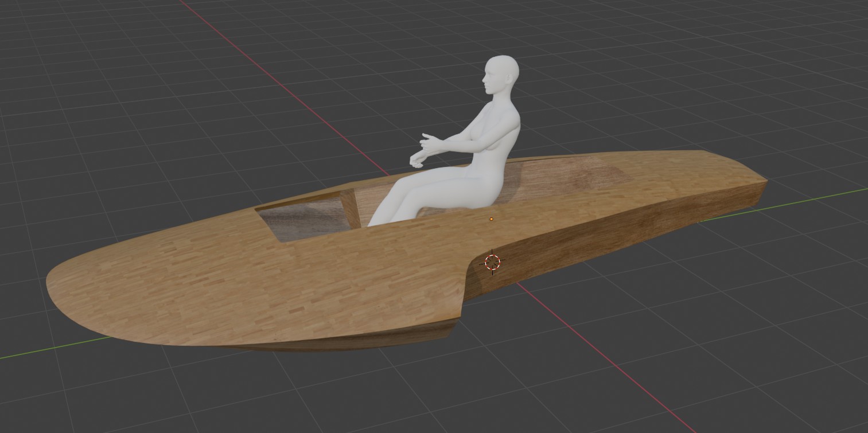Click the red-white 3D cursor crosshair
The image size is (868, 433).
click(492, 262)
